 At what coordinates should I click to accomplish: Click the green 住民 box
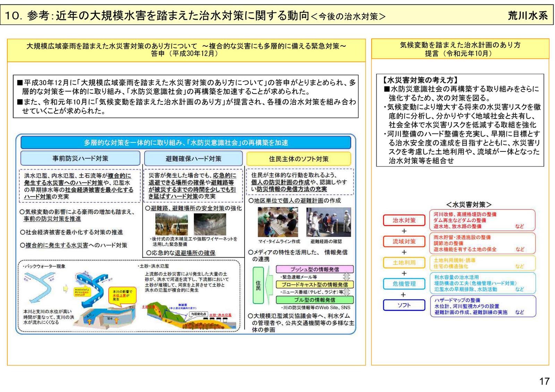click(258, 285)
